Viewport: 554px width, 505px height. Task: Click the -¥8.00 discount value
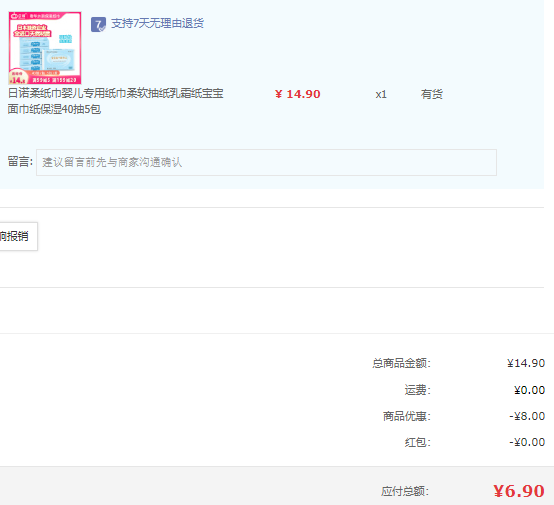[527, 416]
